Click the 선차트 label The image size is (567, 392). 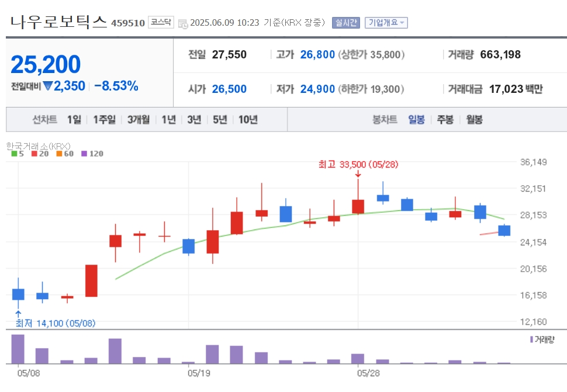[x=45, y=120]
